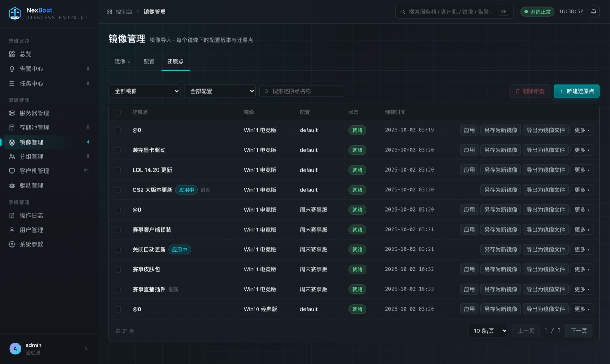
Task: Click the global 搜索服务器 search box
Action: pyautogui.click(x=454, y=12)
